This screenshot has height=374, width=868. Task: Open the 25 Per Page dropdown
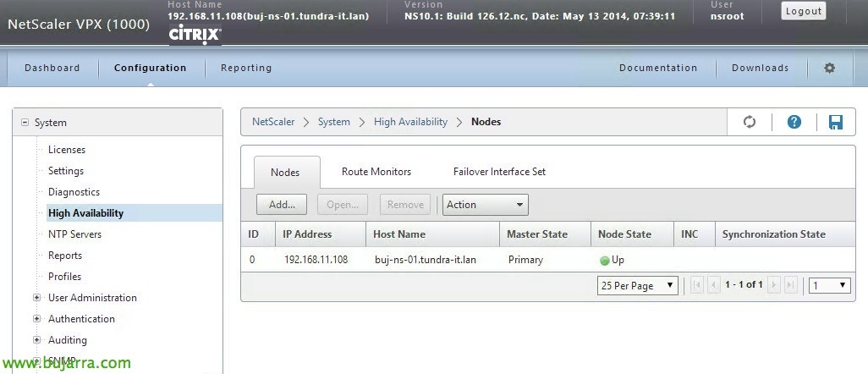637,285
